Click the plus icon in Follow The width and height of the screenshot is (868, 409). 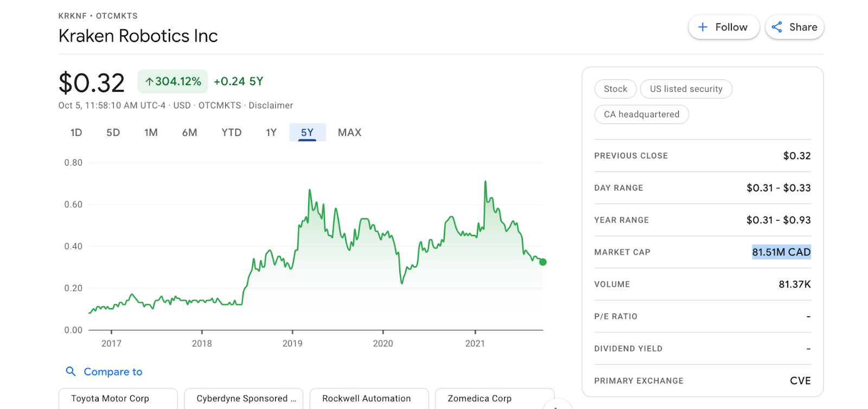703,27
